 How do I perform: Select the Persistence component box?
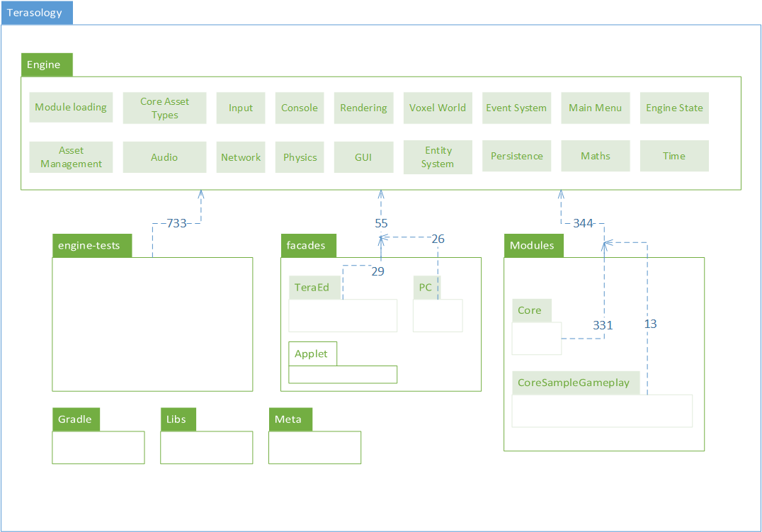tap(516, 157)
